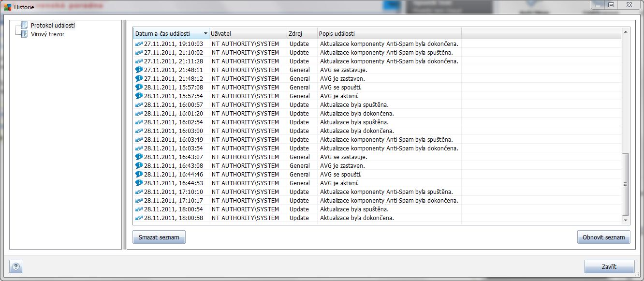644x281 pixels.
Task: Click update icon for 27.11.2011, 21:11:28 row
Action: pos(139,61)
